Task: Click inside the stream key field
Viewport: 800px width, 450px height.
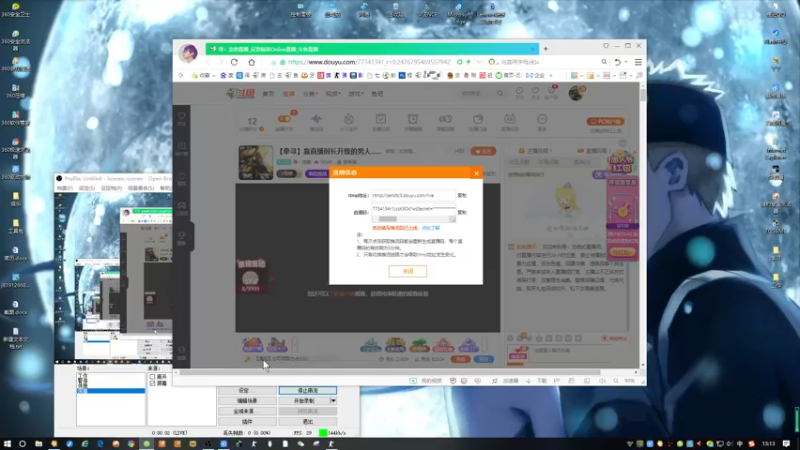Action: tap(413, 209)
